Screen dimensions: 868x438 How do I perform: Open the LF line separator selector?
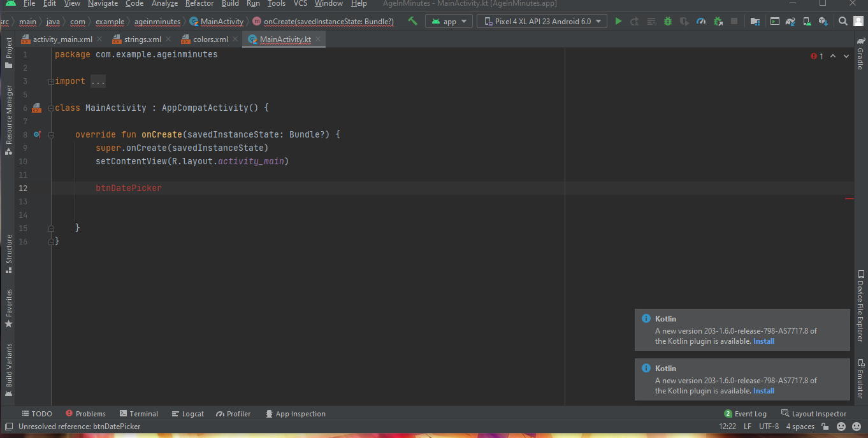(748, 427)
